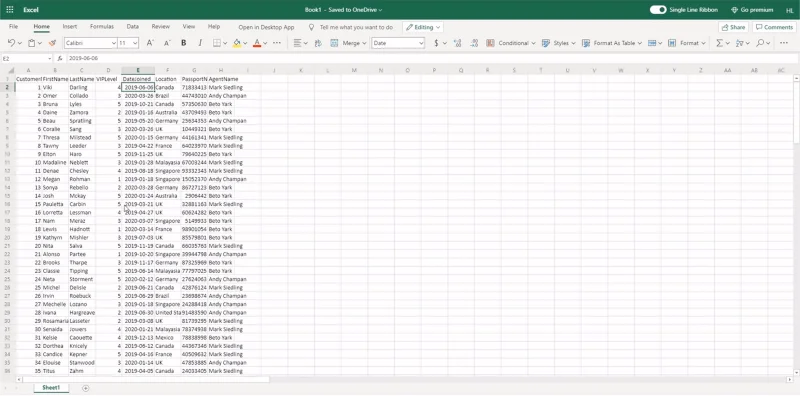Screen dimensions: 800x396
Task: Click the Sort and Filter icon
Action: (739, 43)
